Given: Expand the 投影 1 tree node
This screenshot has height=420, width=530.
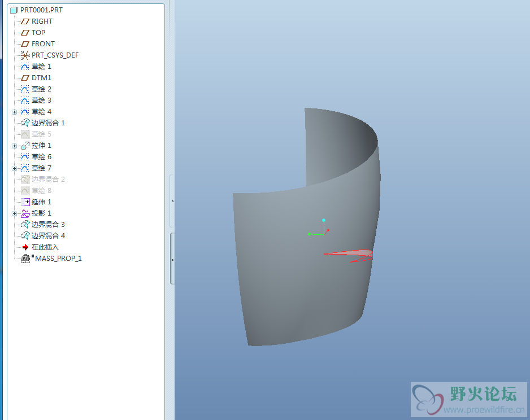Looking at the screenshot, I should (x=14, y=213).
